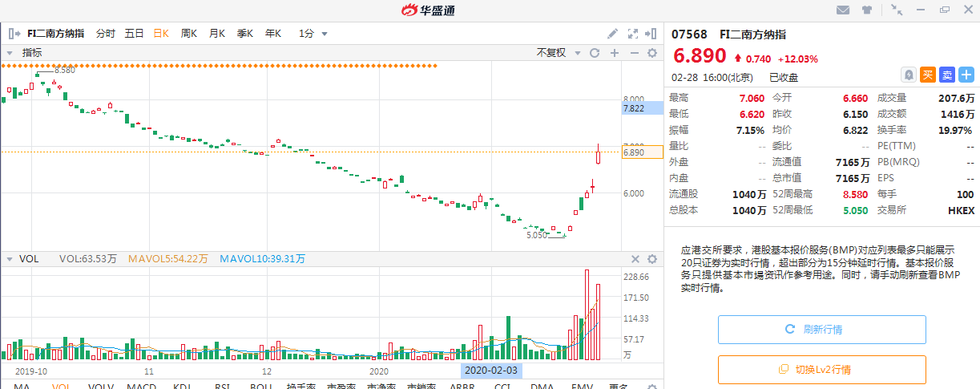Image resolution: width=980 pixels, height=389 pixels.
Task: Click the HKEX exchange value
Action: click(960, 209)
